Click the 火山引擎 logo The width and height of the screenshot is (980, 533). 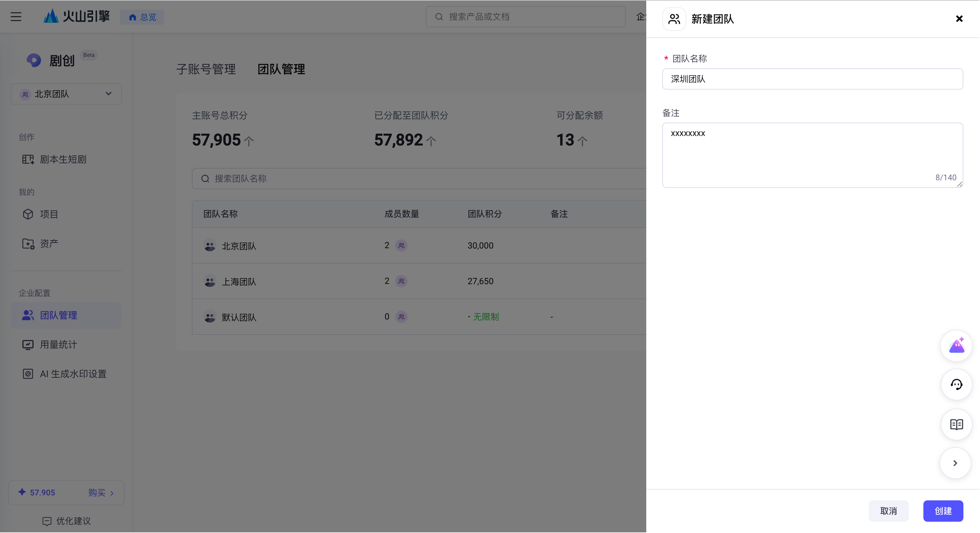click(76, 16)
